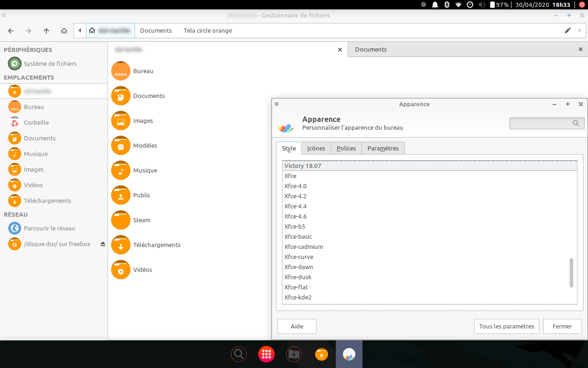This screenshot has width=588, height=368.
Task: Switch to the Icônes tab
Action: 316,148
